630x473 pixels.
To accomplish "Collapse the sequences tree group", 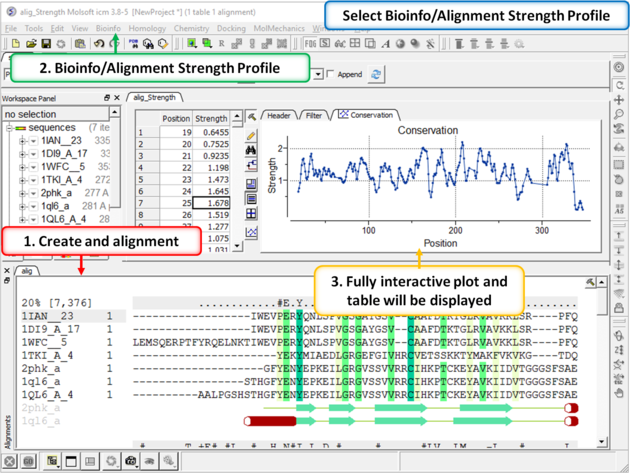I will [10, 128].
